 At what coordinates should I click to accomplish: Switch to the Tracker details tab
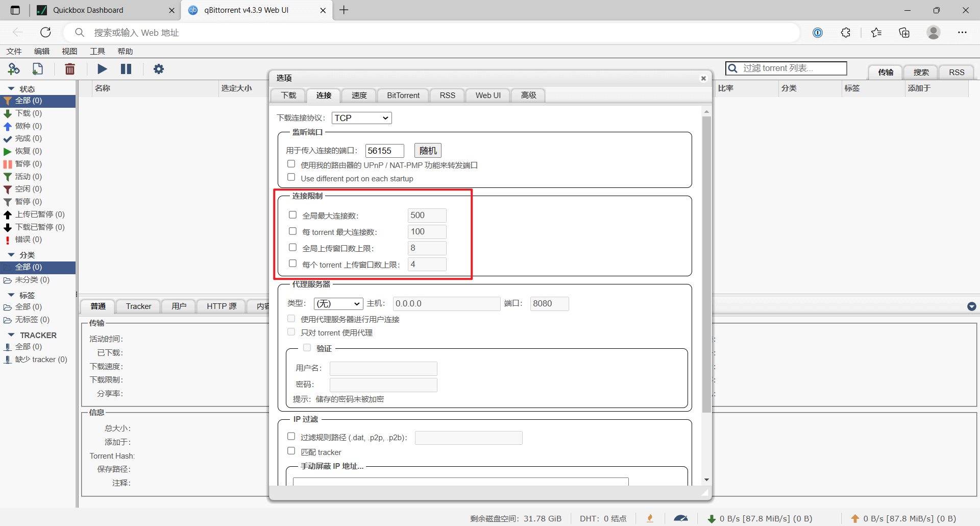138,306
